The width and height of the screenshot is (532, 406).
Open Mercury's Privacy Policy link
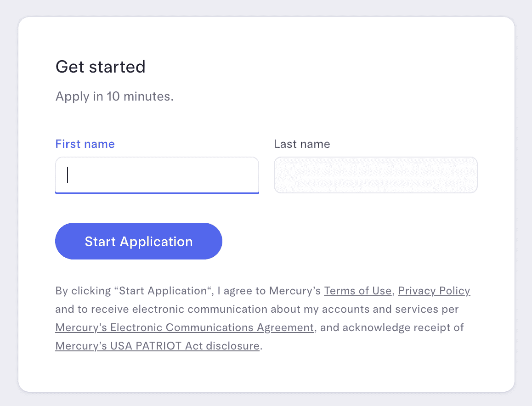434,291
